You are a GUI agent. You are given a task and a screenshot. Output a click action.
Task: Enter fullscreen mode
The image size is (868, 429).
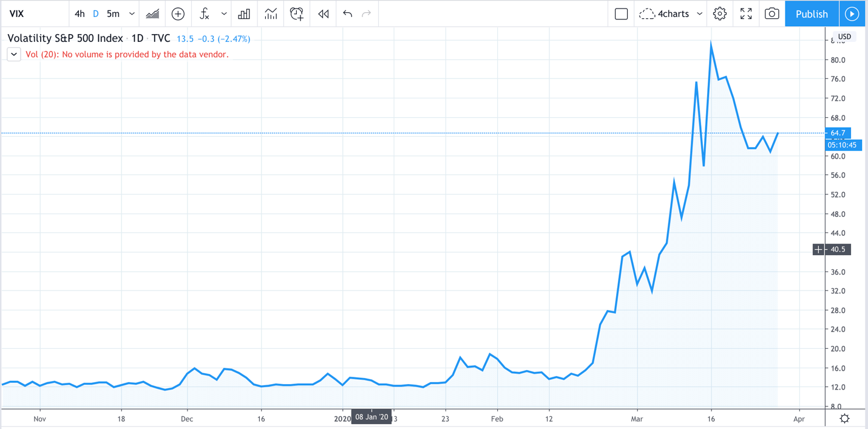(x=746, y=13)
